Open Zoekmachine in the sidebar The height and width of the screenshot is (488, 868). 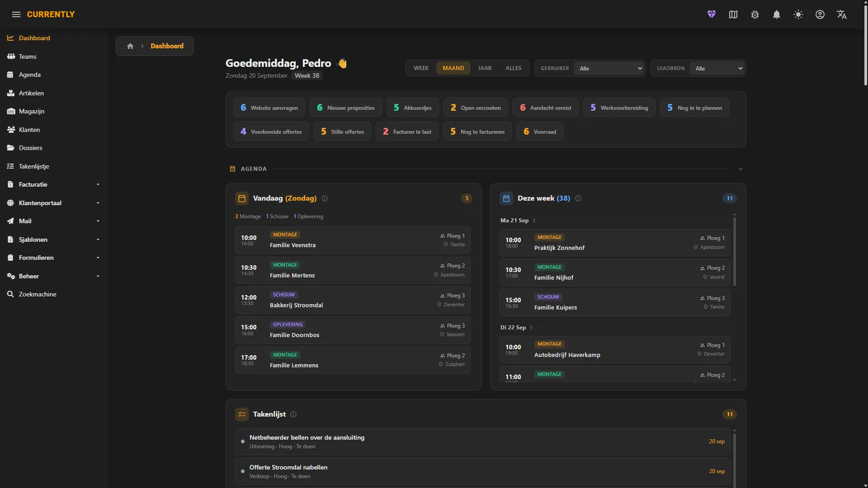click(x=54, y=294)
